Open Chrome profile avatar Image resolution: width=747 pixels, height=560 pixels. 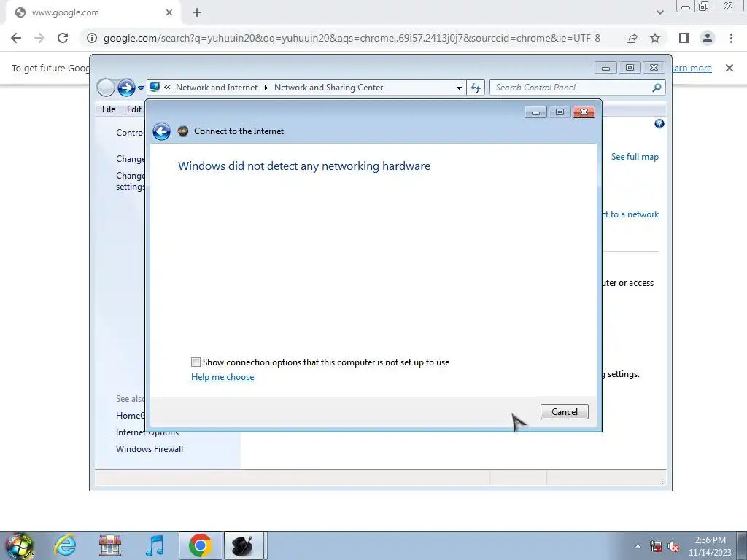[x=708, y=38]
